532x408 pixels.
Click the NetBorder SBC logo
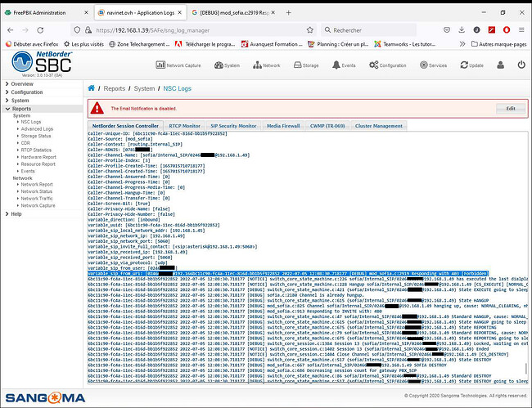click(42, 62)
